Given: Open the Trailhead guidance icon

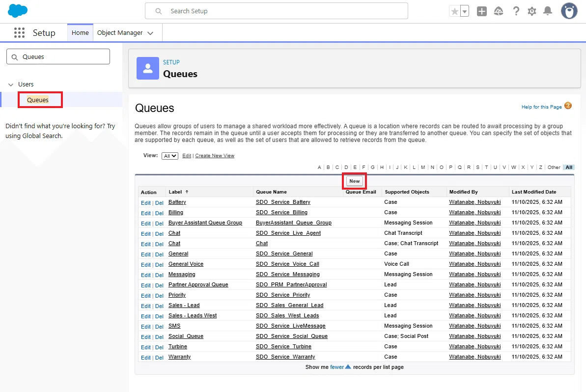Looking at the screenshot, I should 499,11.
